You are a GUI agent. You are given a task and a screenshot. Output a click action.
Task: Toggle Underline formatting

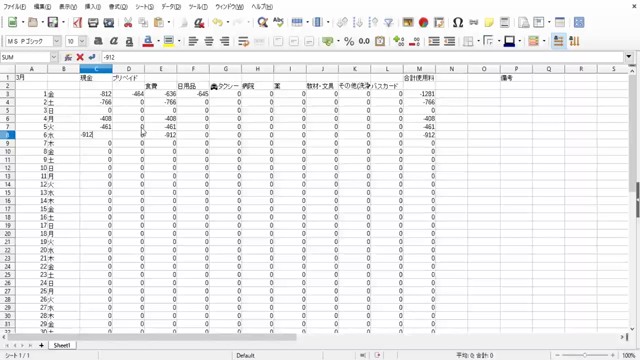click(x=129, y=41)
